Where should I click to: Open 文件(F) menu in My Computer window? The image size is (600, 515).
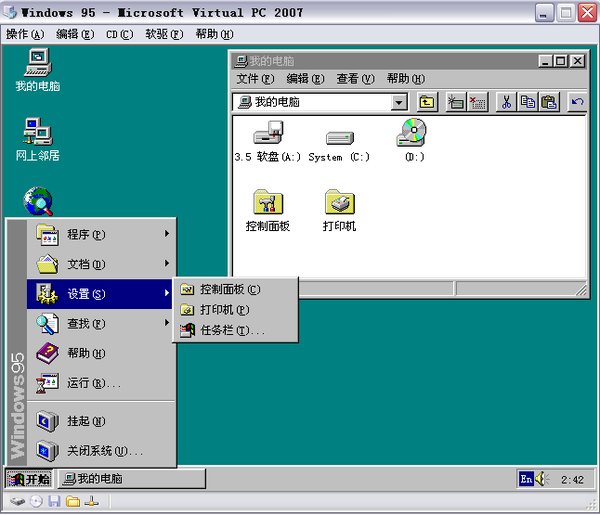tap(255, 79)
